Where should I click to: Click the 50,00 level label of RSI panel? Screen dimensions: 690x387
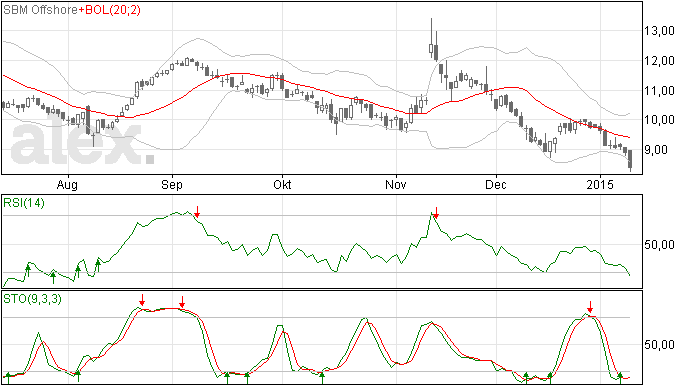tap(659, 245)
